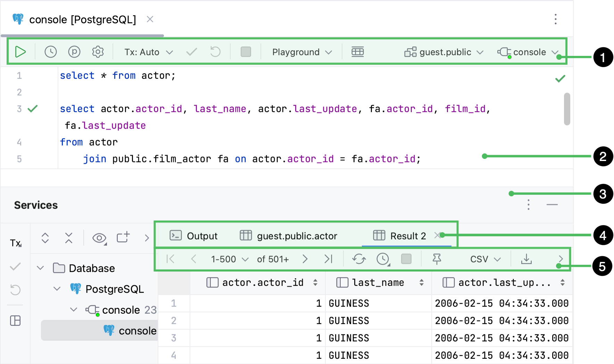Image resolution: width=614 pixels, height=364 pixels.
Task: Export the query results with the download icon
Action: [526, 259]
